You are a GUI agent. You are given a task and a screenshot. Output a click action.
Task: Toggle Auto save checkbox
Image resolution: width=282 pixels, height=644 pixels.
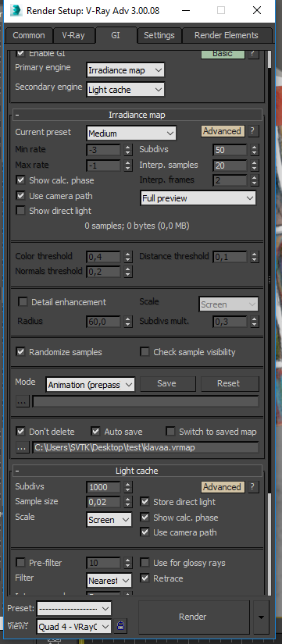[x=96, y=432]
